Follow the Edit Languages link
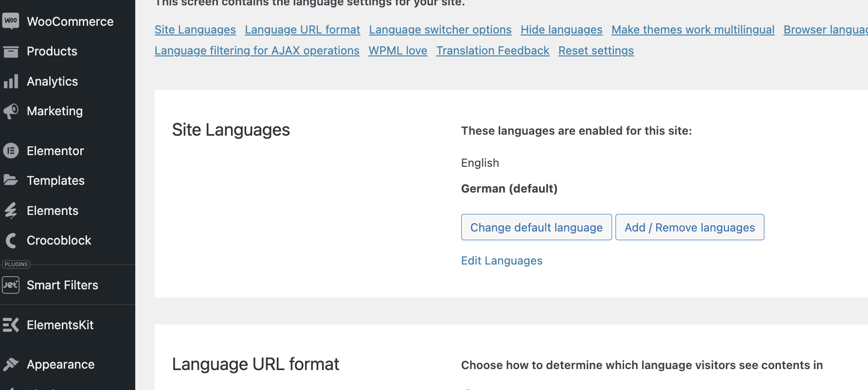868x390 pixels. [x=501, y=261]
